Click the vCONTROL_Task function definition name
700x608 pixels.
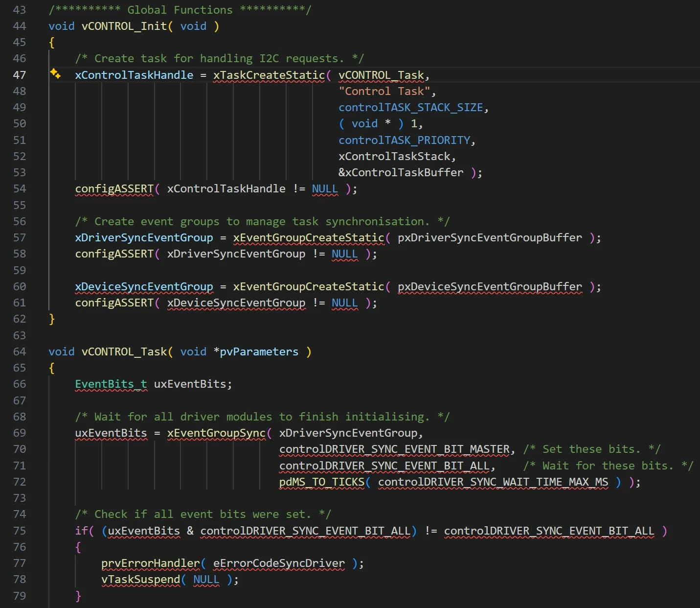[x=124, y=351]
